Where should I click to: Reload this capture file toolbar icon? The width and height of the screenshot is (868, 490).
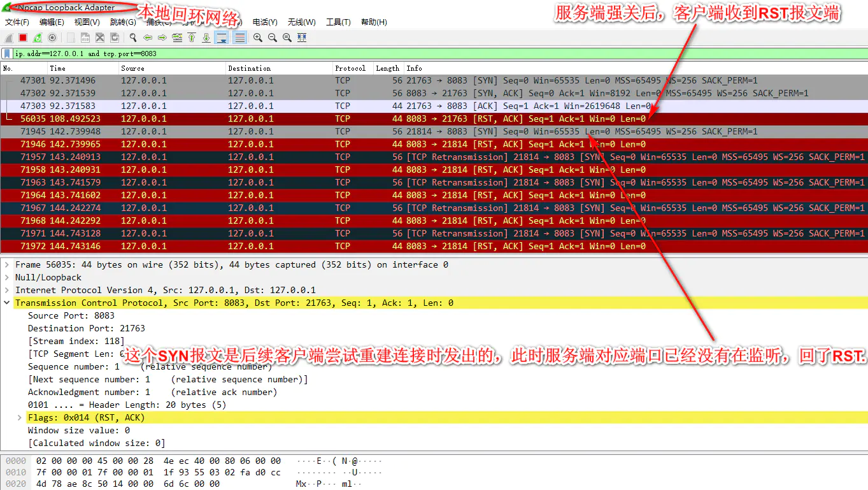click(115, 38)
